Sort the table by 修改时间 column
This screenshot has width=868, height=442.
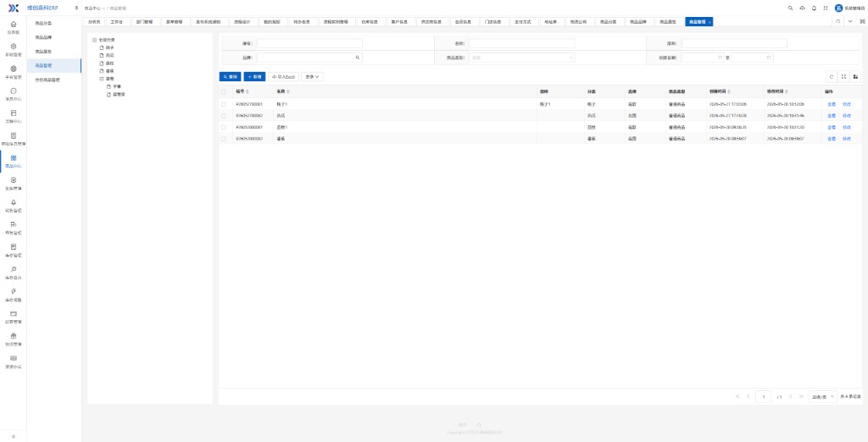pos(787,91)
